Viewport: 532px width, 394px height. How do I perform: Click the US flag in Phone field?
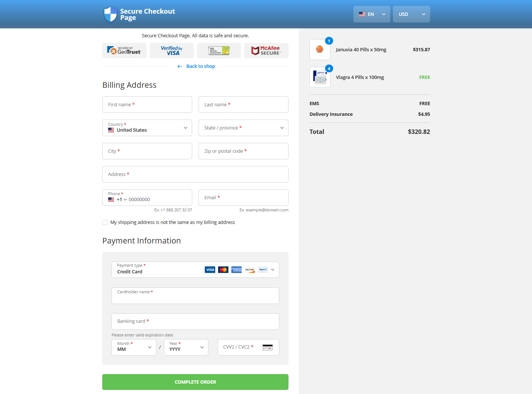(x=111, y=200)
